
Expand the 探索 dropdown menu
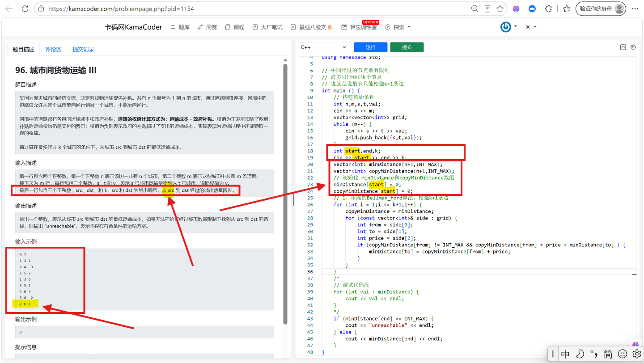click(x=398, y=27)
